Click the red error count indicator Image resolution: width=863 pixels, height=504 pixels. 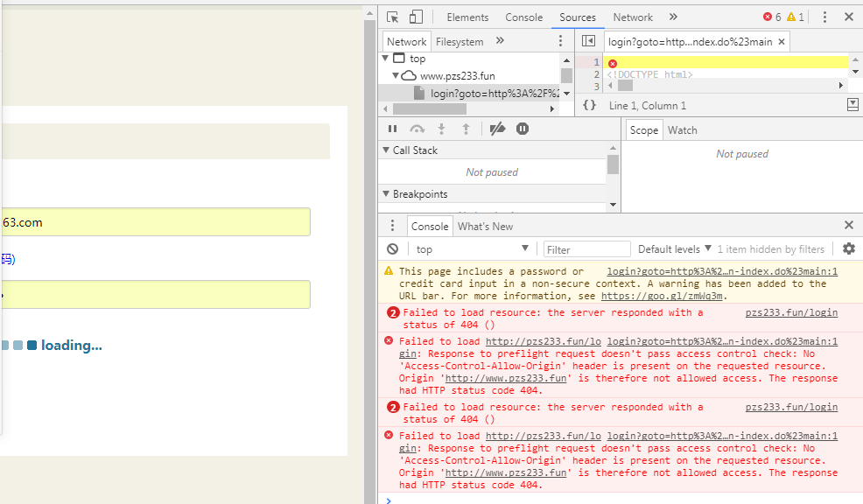[772, 17]
